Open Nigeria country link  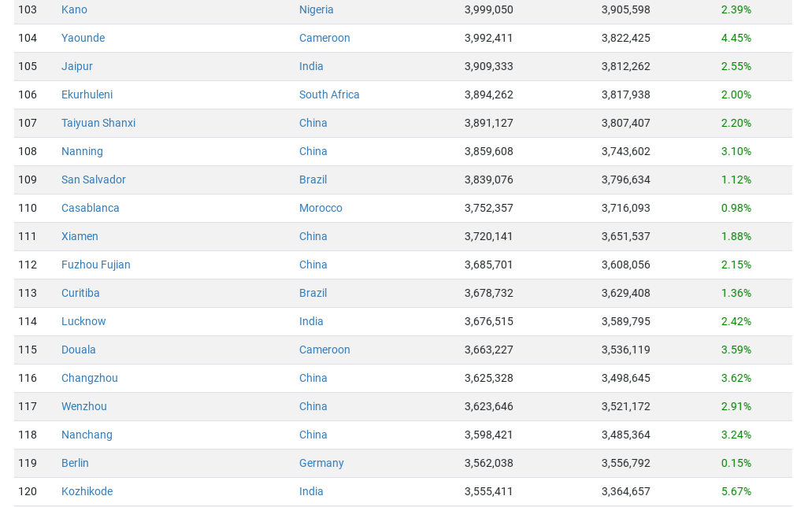(x=317, y=9)
